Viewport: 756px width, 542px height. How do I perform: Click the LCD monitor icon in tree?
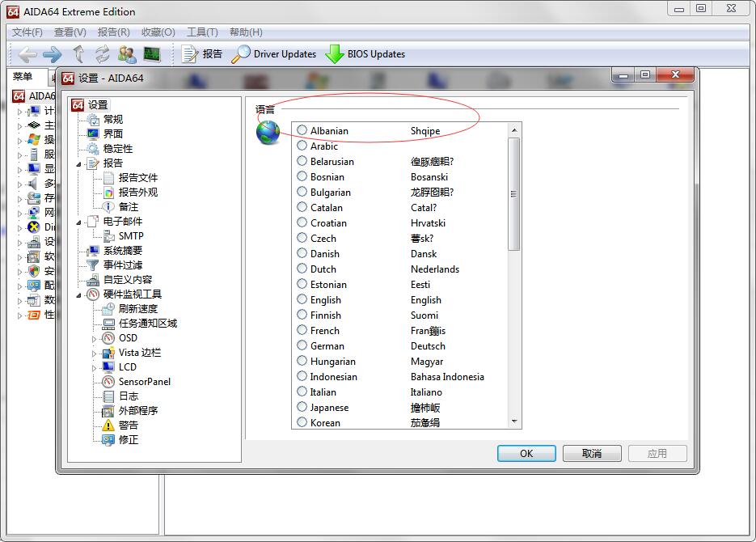108,367
